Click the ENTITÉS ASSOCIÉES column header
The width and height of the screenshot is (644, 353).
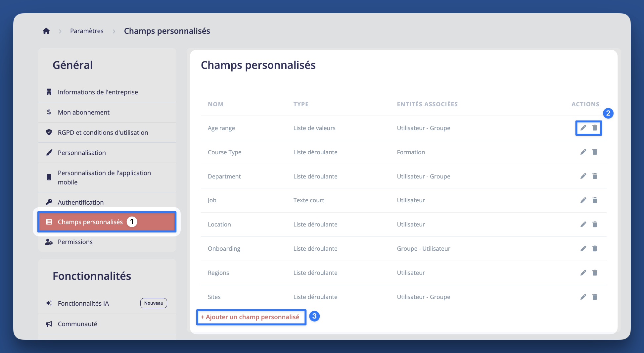pos(427,104)
